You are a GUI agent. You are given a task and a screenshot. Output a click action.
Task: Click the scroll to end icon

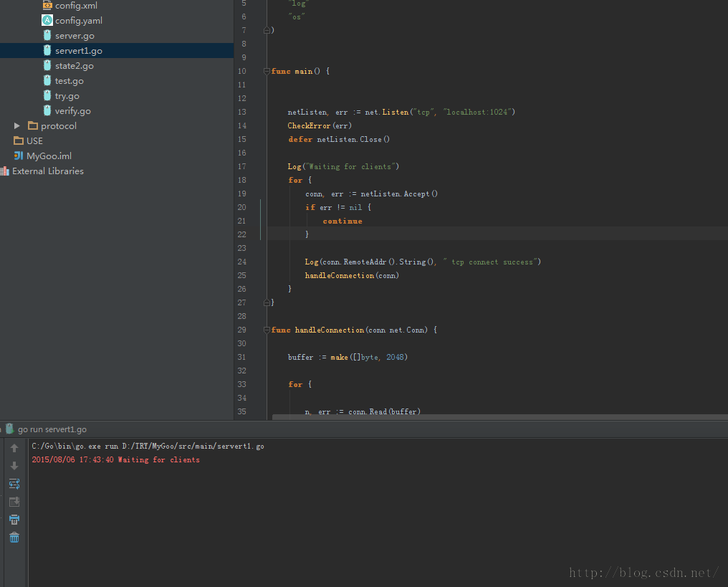(x=14, y=502)
